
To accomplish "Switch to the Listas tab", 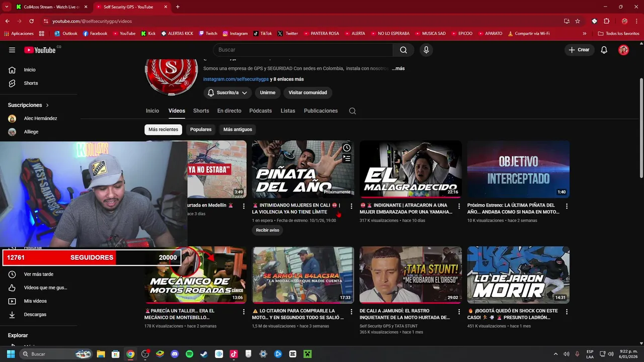I will pyautogui.click(x=288, y=111).
